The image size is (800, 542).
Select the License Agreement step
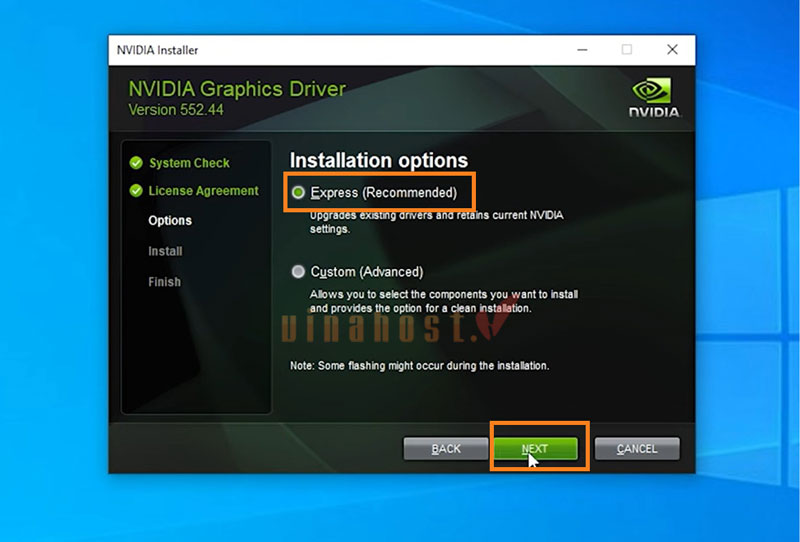204,190
